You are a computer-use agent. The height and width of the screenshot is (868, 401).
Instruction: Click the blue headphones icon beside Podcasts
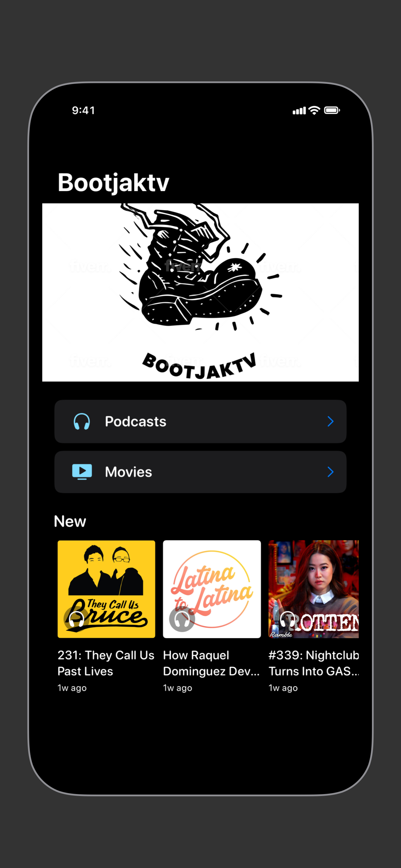[x=82, y=421]
